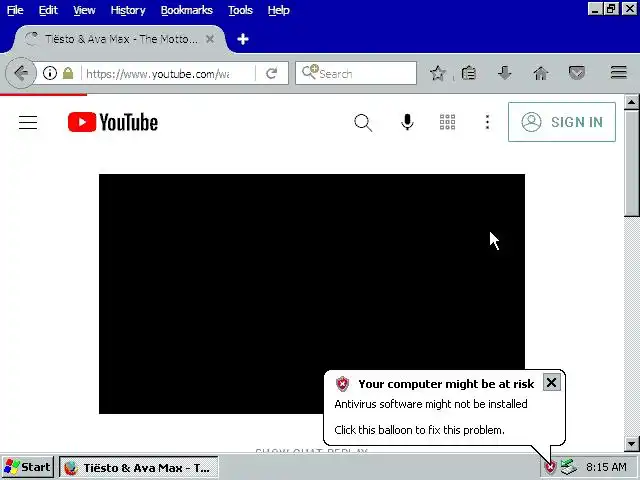Click the browser Search box
Image resolution: width=640 pixels, height=480 pixels.
point(356,73)
